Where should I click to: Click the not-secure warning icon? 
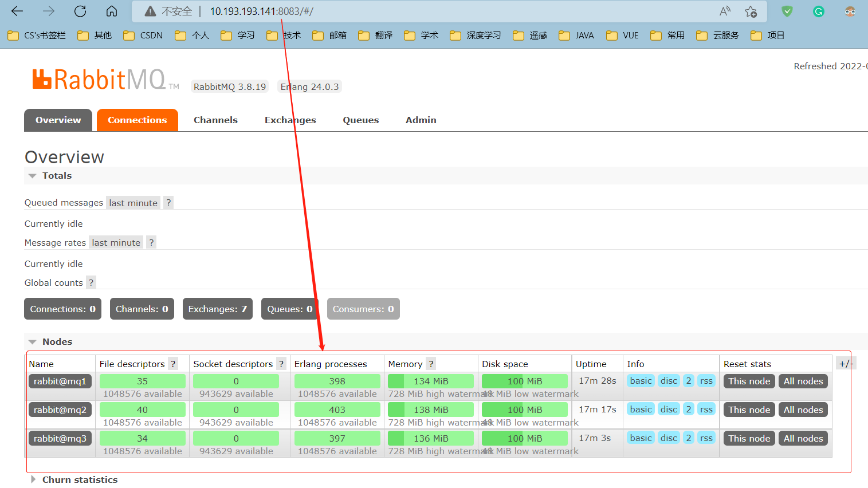(x=150, y=11)
